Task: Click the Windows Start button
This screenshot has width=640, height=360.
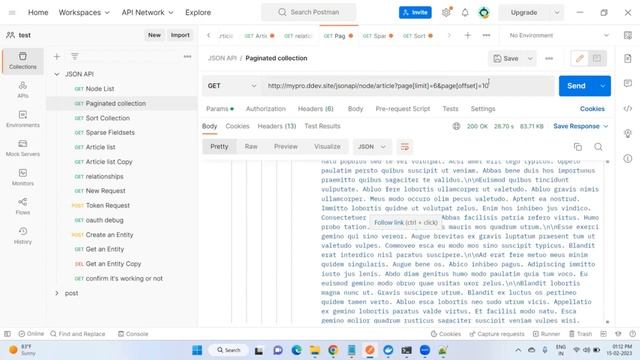Action: tap(197, 350)
